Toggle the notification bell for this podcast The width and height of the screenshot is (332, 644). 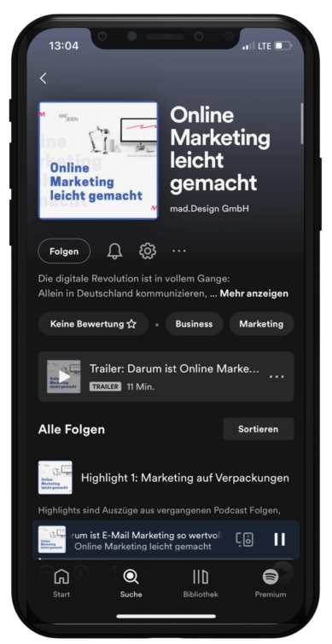114,251
